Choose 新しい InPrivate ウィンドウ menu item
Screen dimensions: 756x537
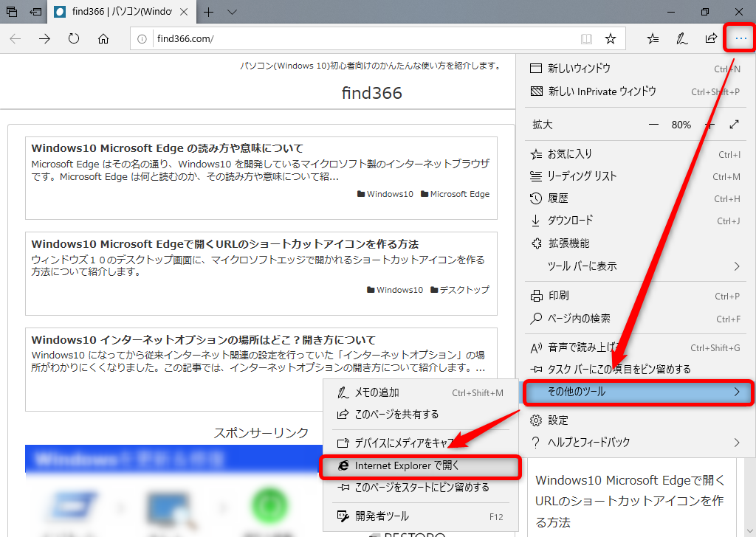(x=636, y=91)
